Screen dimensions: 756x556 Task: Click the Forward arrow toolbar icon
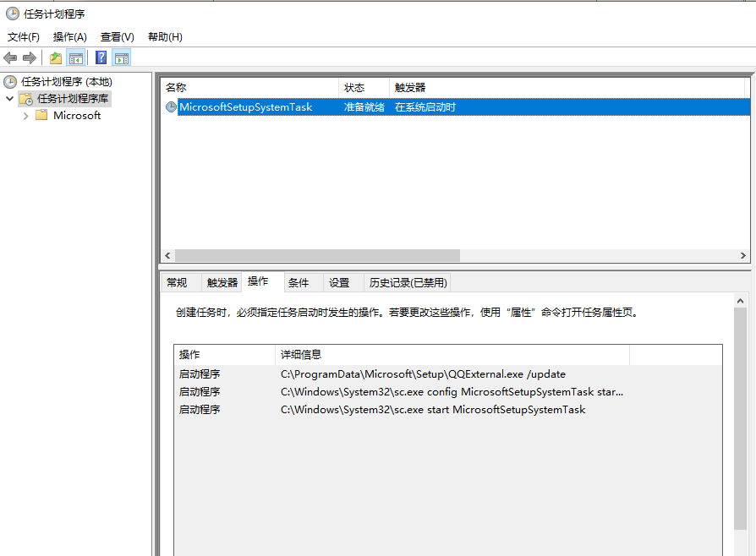pos(30,58)
